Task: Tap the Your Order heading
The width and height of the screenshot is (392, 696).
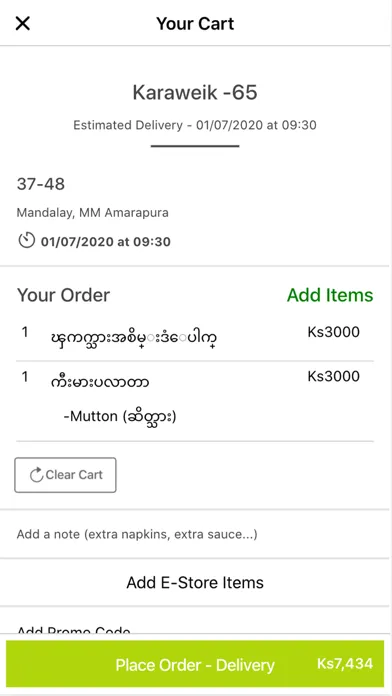Action: coord(63,295)
